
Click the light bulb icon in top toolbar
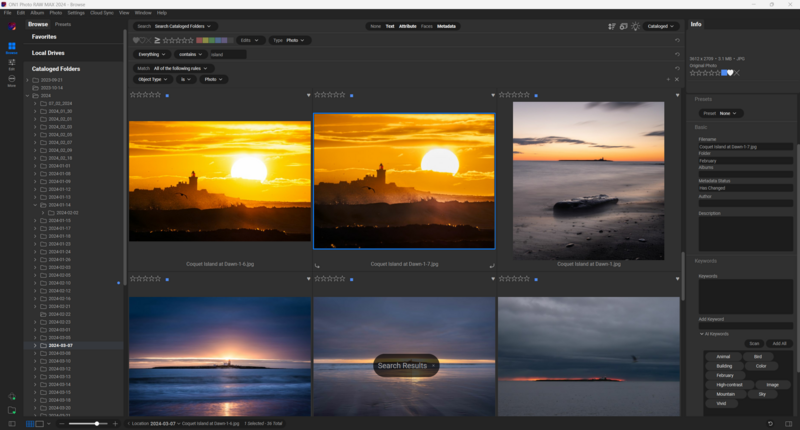(x=635, y=26)
